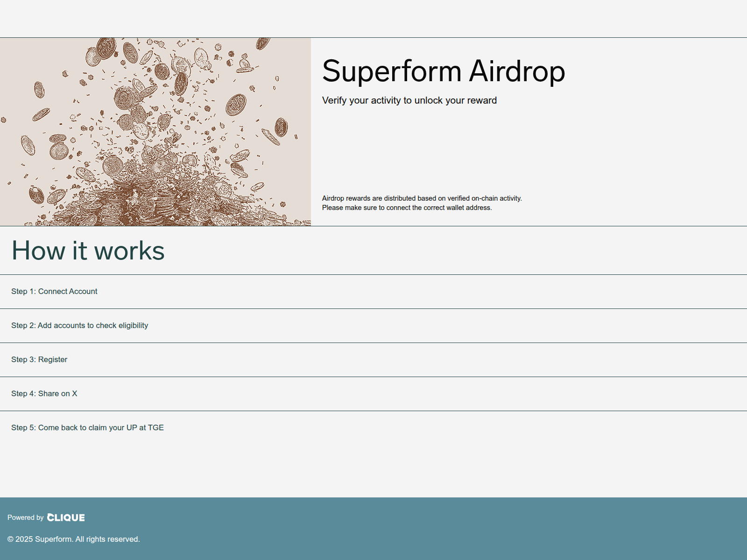Viewport: 747px width, 560px height.
Task: Expand Step 4: Share on X
Action: pyautogui.click(x=44, y=393)
